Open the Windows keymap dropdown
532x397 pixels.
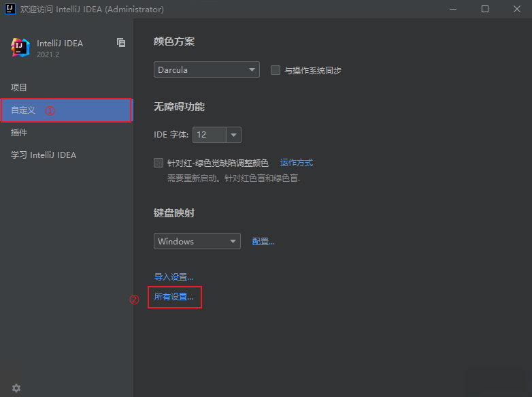click(x=197, y=241)
